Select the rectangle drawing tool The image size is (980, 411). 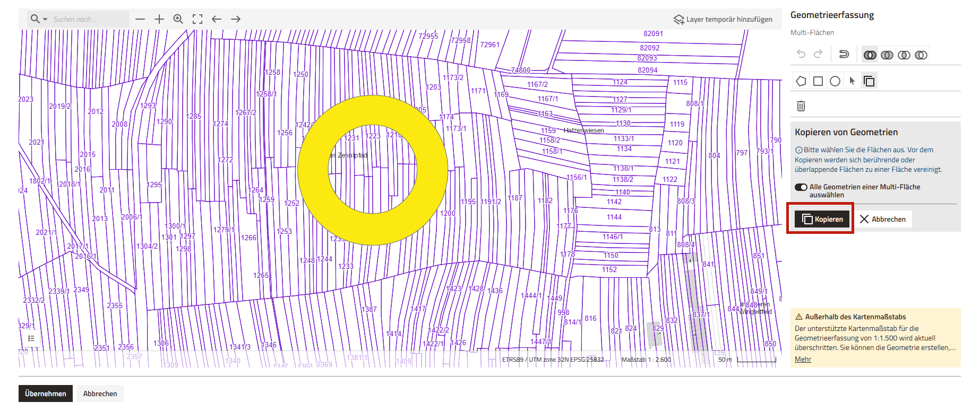pyautogui.click(x=818, y=81)
